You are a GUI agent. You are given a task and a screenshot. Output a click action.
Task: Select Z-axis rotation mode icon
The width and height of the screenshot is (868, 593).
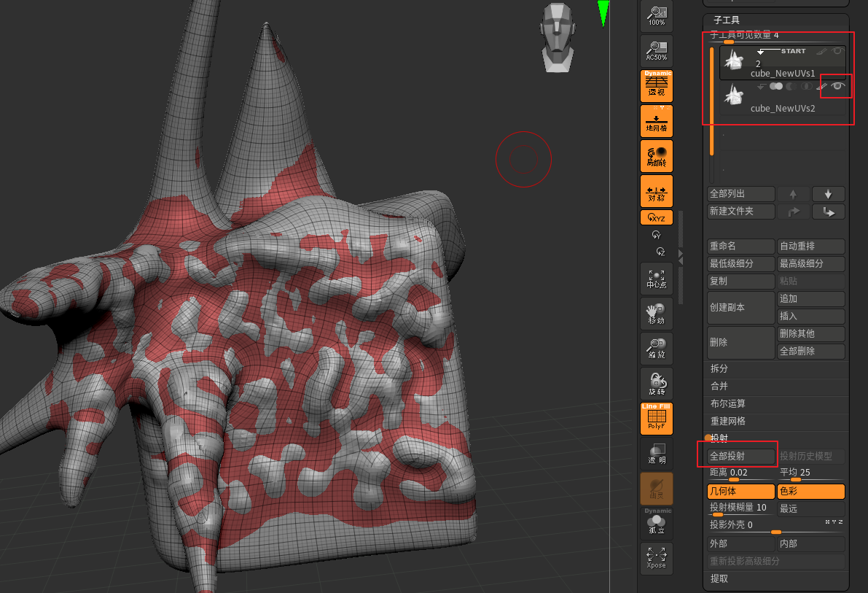pos(660,252)
